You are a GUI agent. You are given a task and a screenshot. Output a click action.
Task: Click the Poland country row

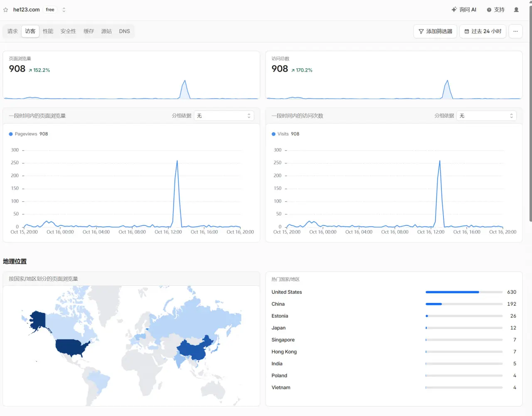394,376
